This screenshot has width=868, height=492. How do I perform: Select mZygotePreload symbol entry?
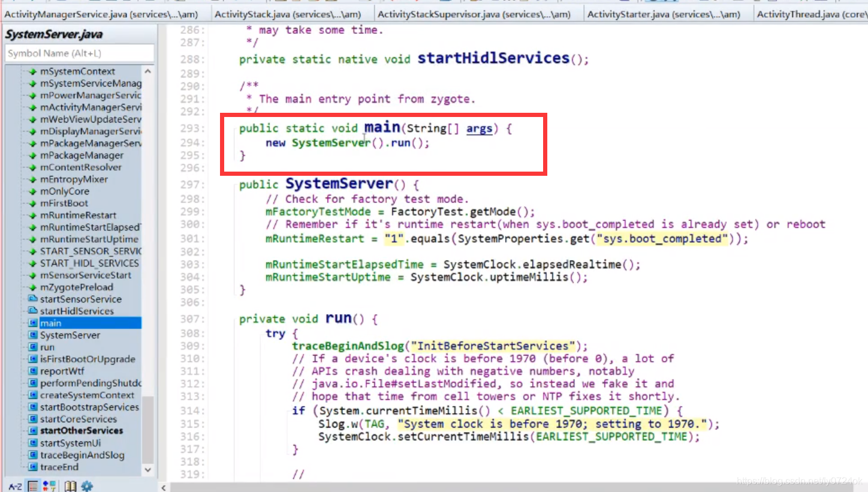click(x=77, y=287)
